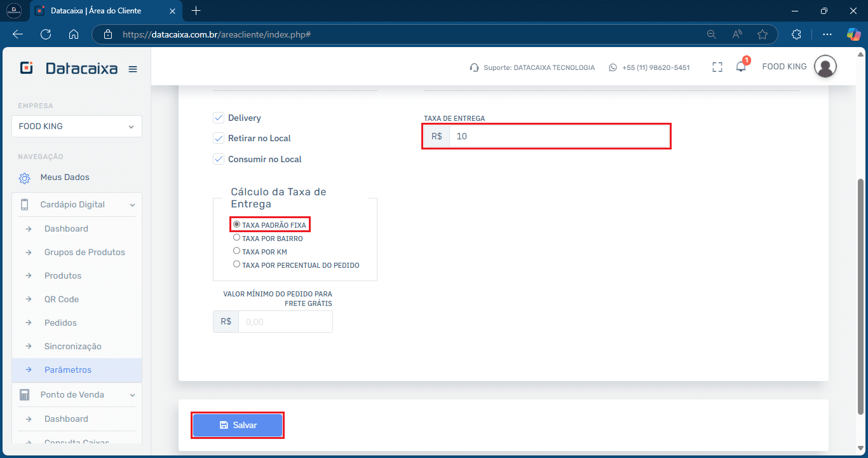The height and width of the screenshot is (458, 868).
Task: Click the notifications bell icon
Action: click(740, 67)
